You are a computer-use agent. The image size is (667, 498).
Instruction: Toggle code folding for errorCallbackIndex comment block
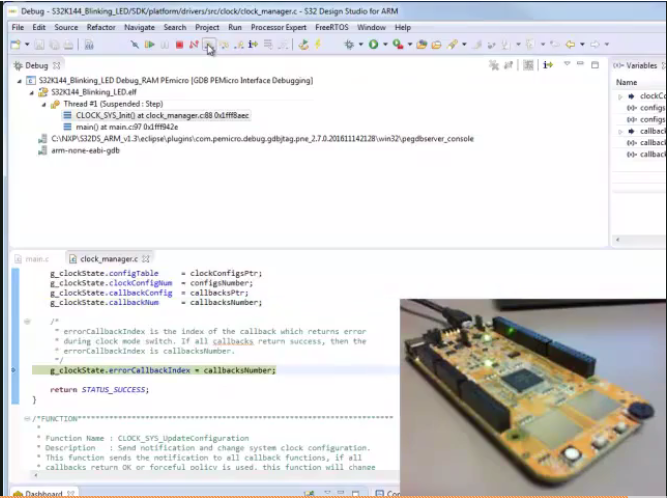pyautogui.click(x=27, y=322)
